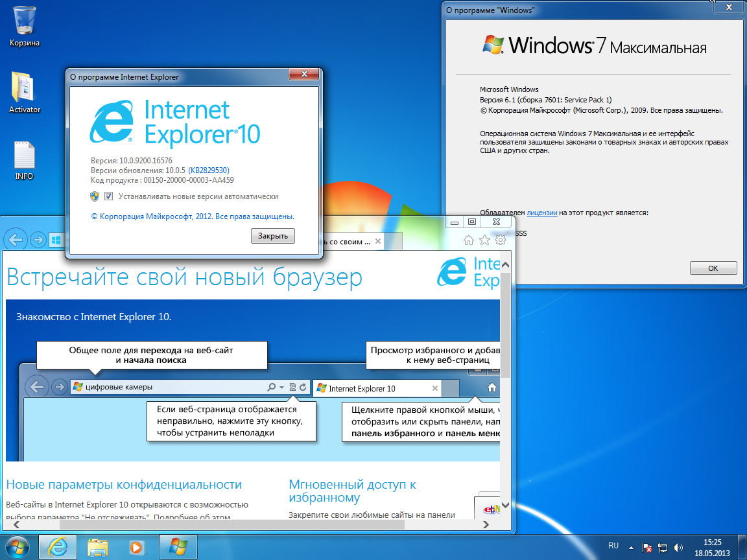
Task: Click 'Мгновенный доступ к избранному' heading
Action: 353,491
